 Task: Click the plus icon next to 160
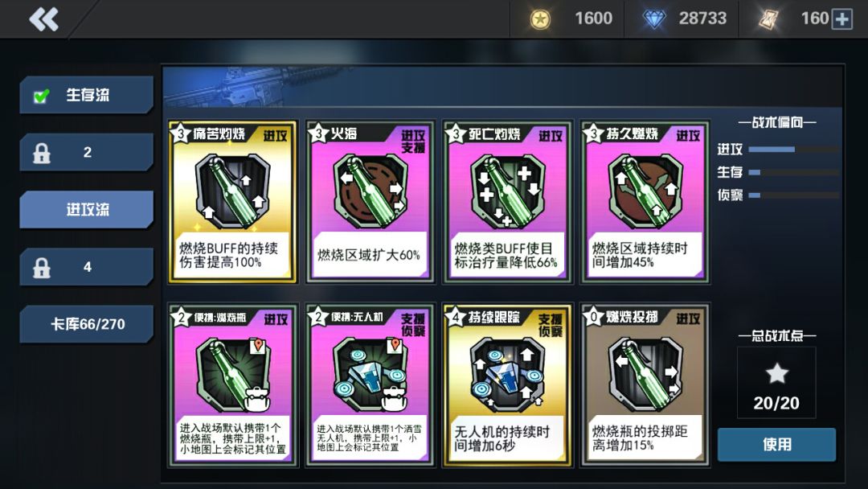(x=842, y=18)
